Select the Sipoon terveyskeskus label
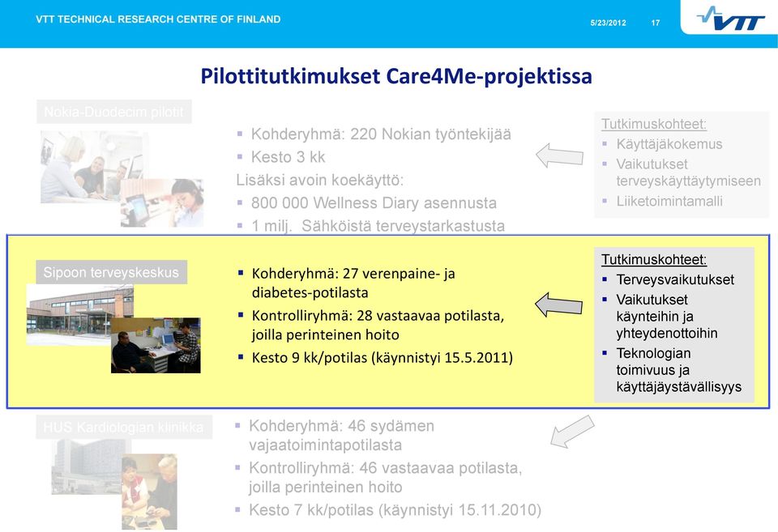This screenshot has height=532, width=778. click(x=111, y=272)
